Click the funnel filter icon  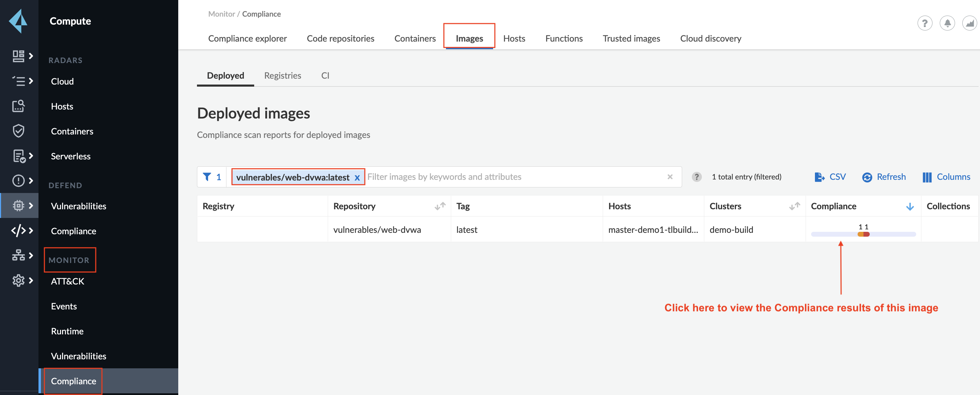pyautogui.click(x=207, y=177)
